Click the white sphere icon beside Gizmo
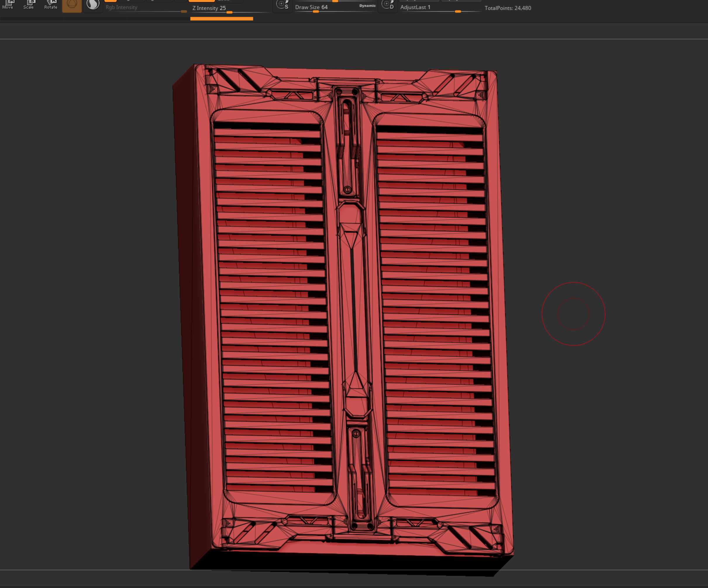Image resolution: width=708 pixels, height=588 pixels. tap(93, 5)
